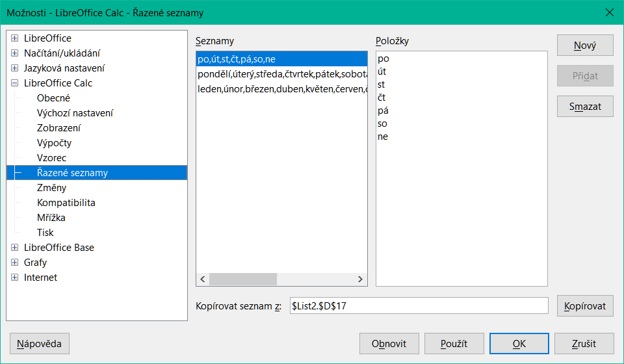The image size is (624, 364).
Task: Open help with Nápověda button
Action: pos(40,344)
